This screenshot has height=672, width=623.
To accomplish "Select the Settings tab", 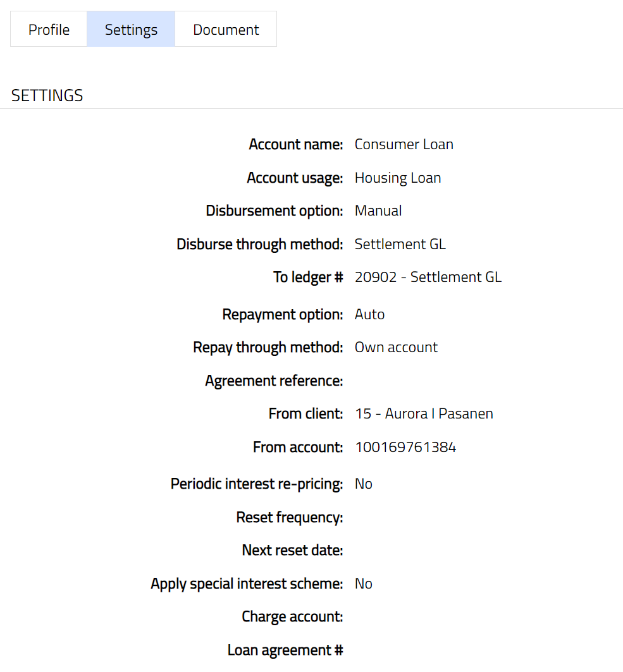I will [x=131, y=29].
